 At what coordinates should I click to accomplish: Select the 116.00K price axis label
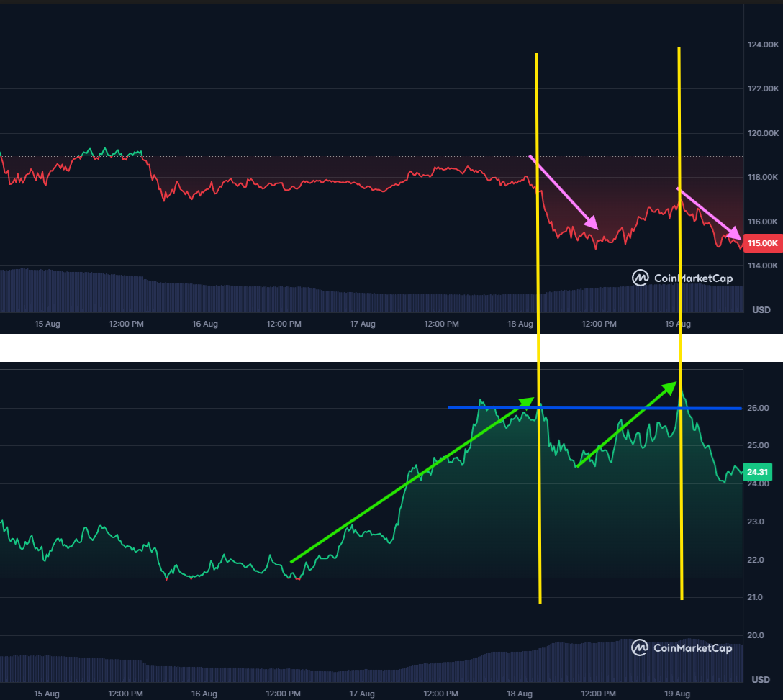point(763,222)
